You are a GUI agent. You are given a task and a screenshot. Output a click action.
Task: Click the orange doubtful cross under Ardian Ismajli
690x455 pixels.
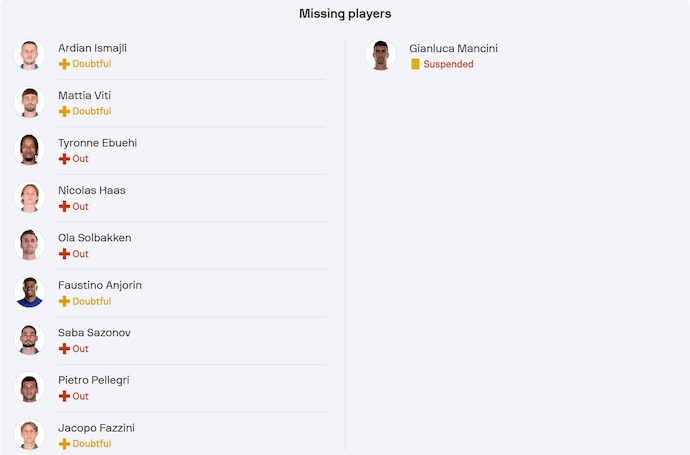click(64, 64)
